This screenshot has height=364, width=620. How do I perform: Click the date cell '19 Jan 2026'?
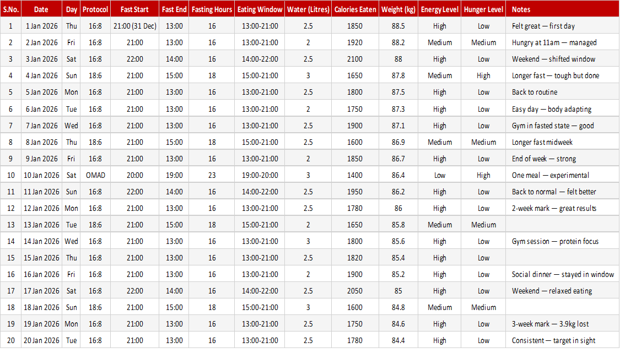(x=41, y=324)
